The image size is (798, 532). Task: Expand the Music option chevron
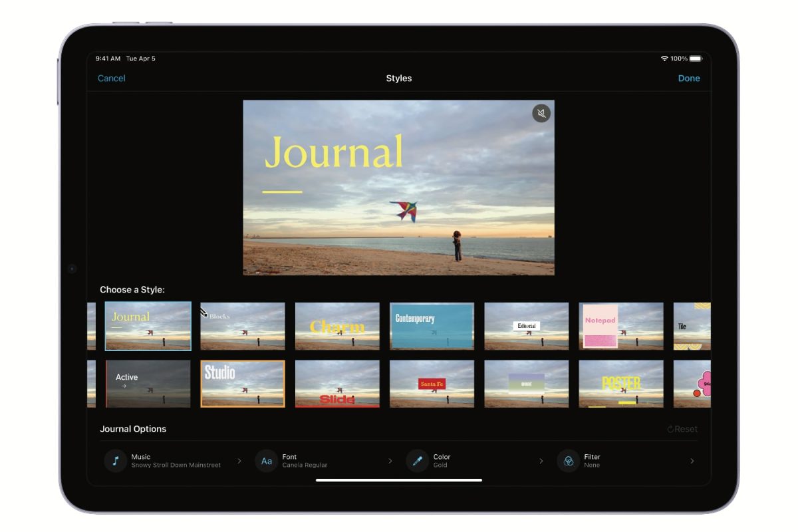click(239, 461)
